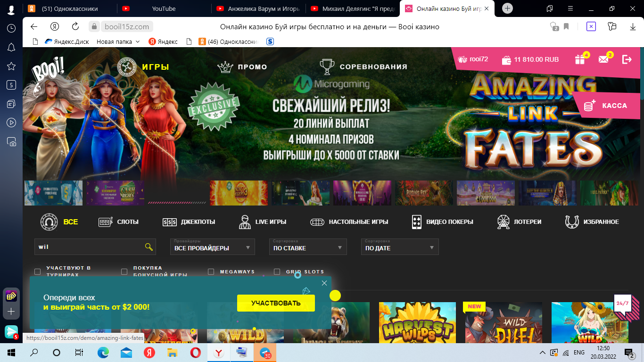
Task: Open the Windows notification center
Action: point(629,352)
